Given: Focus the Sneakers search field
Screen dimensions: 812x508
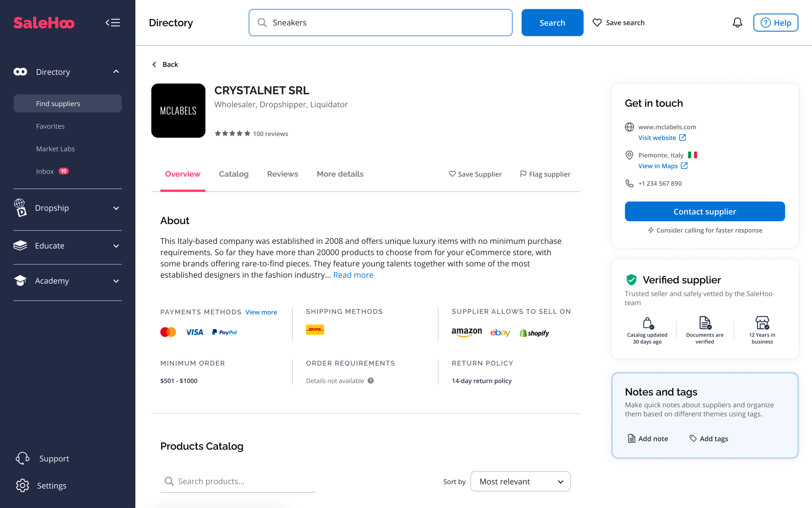Looking at the screenshot, I should [x=380, y=23].
